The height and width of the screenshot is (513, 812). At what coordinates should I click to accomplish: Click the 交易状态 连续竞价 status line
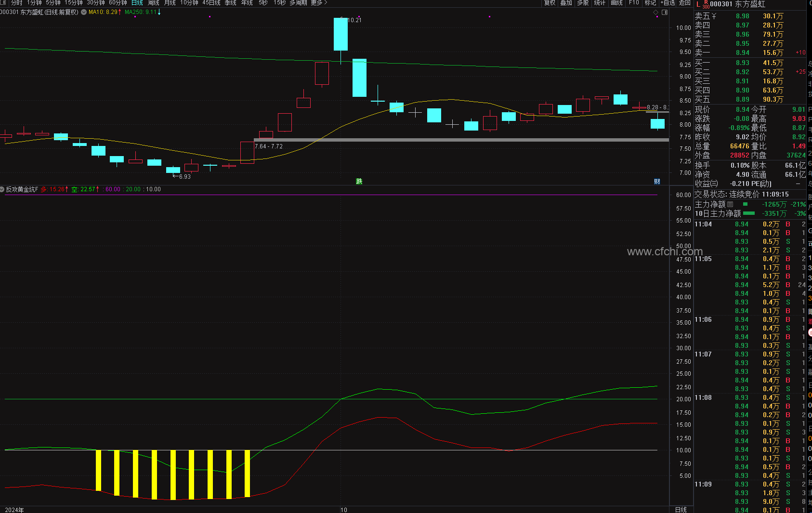[742, 195]
